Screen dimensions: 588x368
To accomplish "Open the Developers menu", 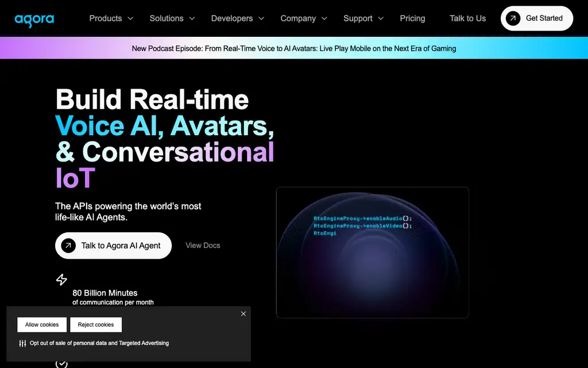I will [238, 18].
